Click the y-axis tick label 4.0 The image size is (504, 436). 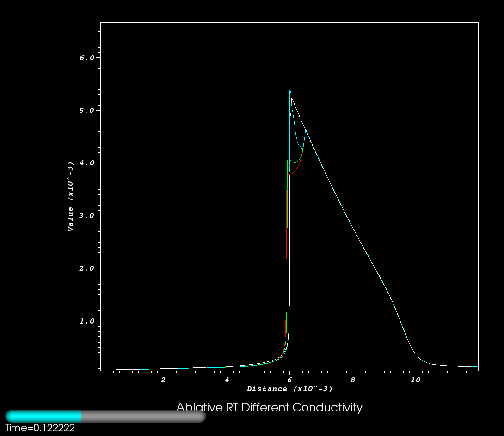87,163
